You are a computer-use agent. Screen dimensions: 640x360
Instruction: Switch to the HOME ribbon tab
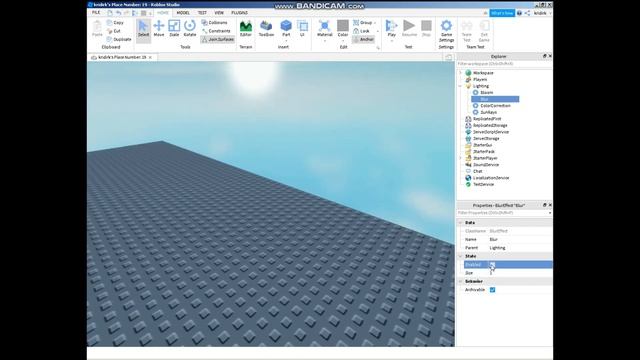(x=163, y=13)
